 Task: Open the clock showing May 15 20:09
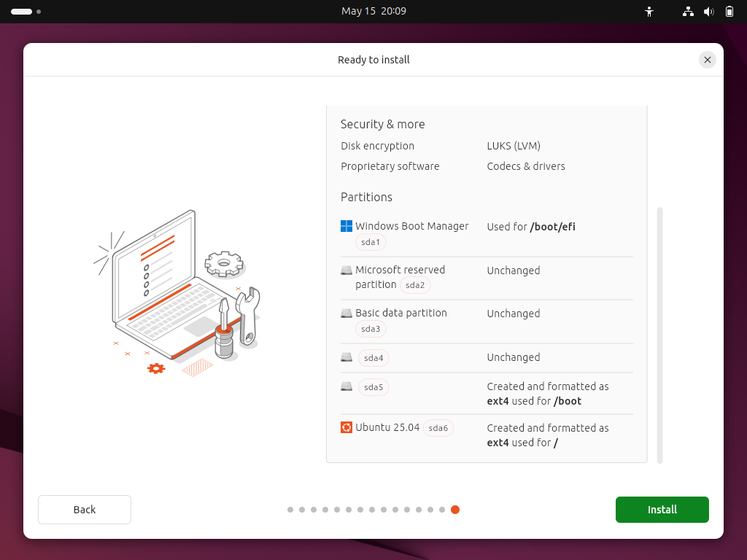(373, 11)
